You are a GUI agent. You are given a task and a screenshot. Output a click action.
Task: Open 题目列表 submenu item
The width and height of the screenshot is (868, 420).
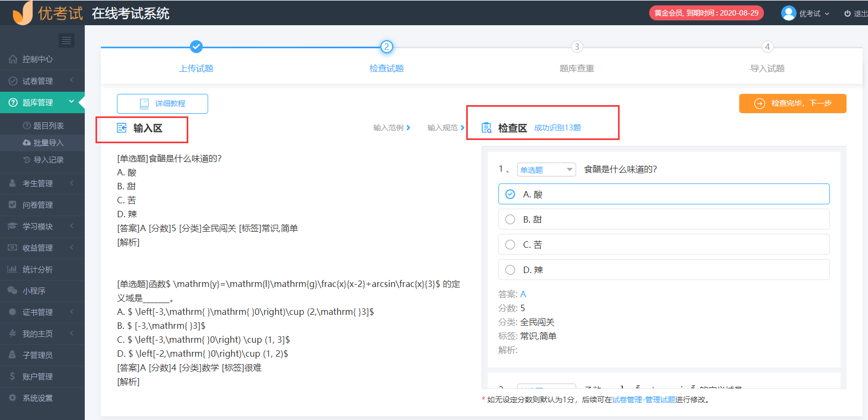pyautogui.click(x=42, y=126)
